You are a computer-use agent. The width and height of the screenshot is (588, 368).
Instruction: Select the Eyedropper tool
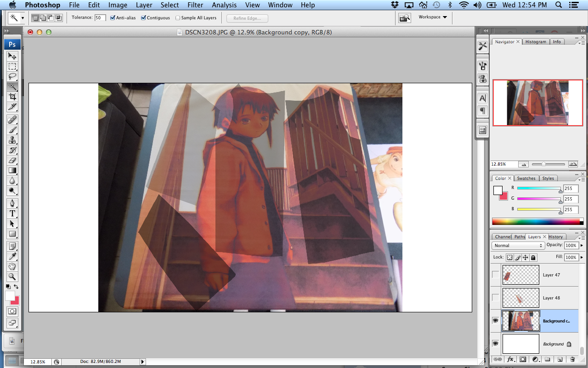12,256
